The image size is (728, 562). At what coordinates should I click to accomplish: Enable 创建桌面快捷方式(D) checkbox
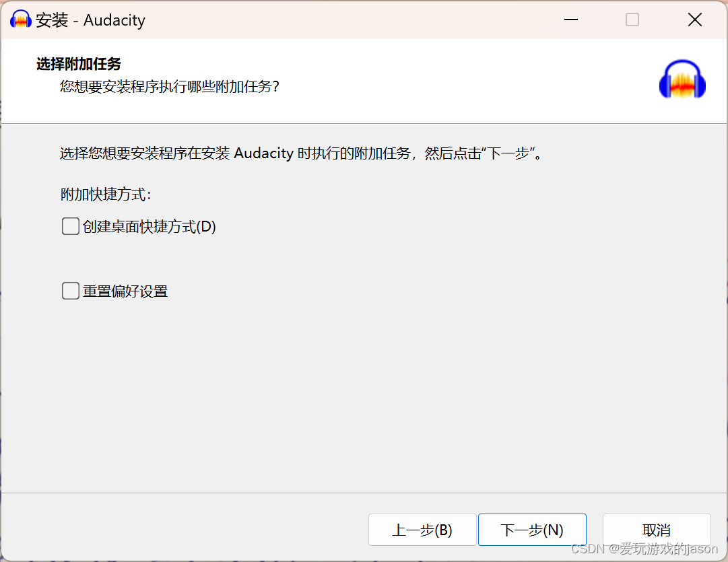[71, 226]
